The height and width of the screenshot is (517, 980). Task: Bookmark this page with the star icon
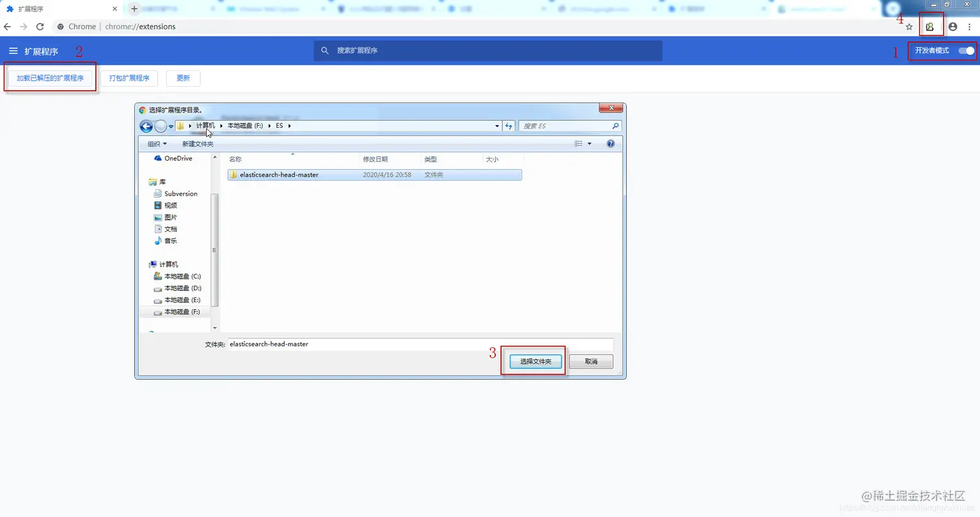click(x=909, y=27)
